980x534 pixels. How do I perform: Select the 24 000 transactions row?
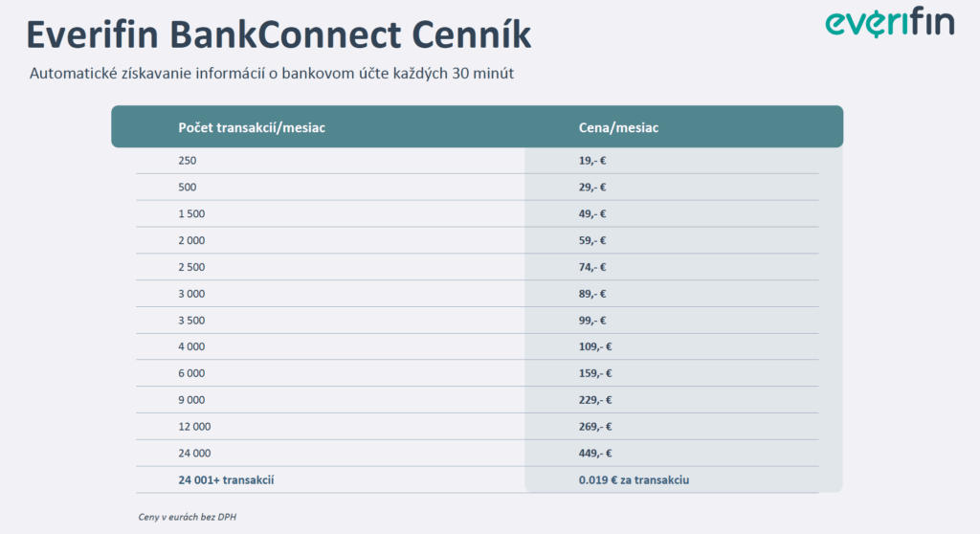(x=477, y=454)
